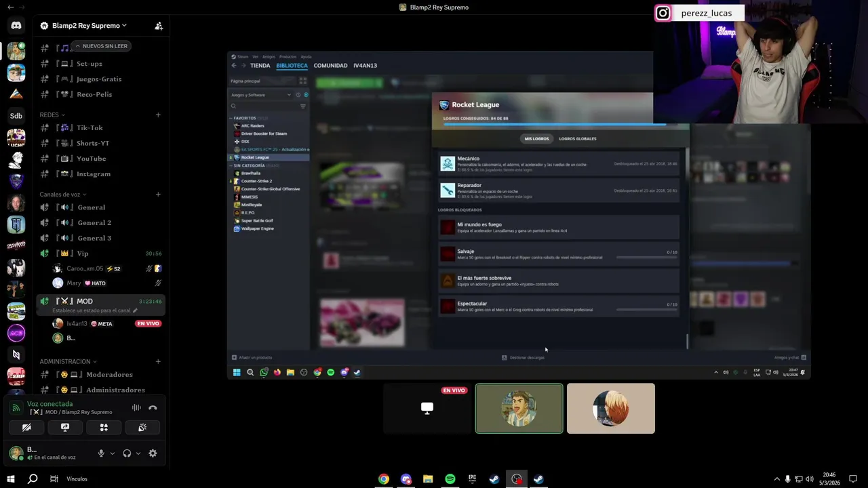Open the Reco-Pelis channel
The image size is (868, 488).
100,95
